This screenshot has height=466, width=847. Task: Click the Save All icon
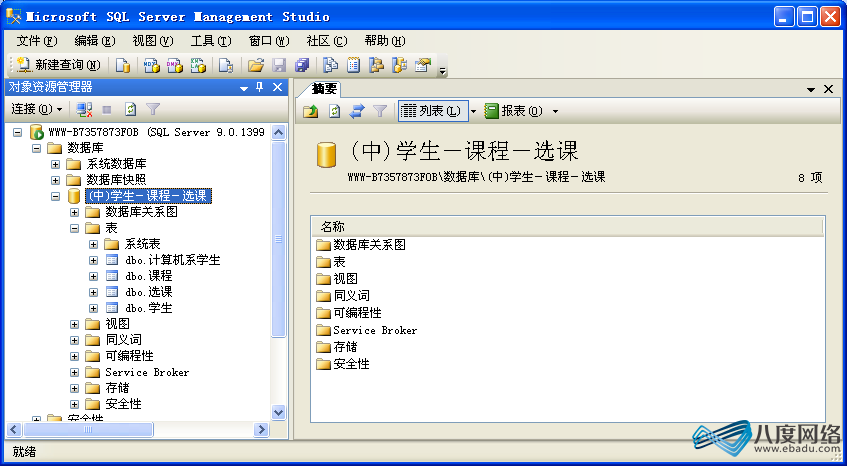tap(302, 66)
